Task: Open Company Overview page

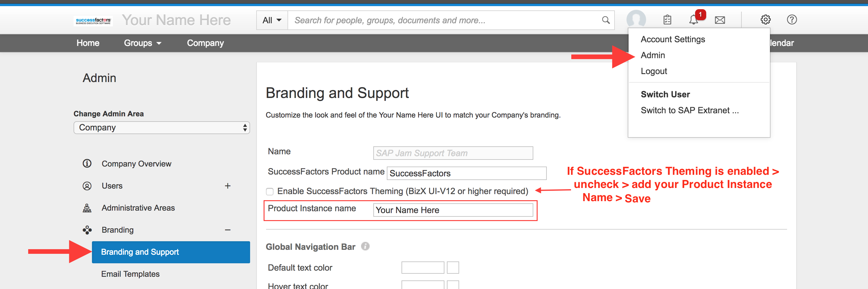Action: click(136, 163)
